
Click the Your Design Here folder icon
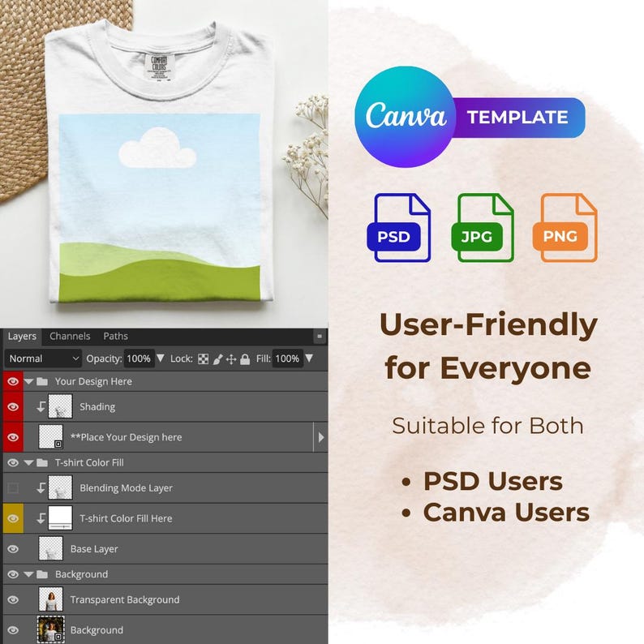tap(42, 381)
